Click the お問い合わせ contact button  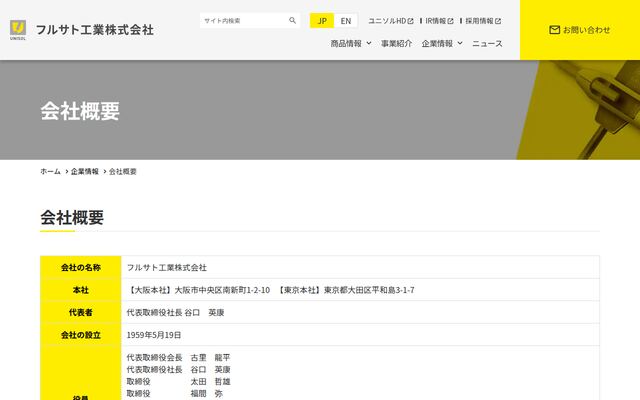pos(580,30)
